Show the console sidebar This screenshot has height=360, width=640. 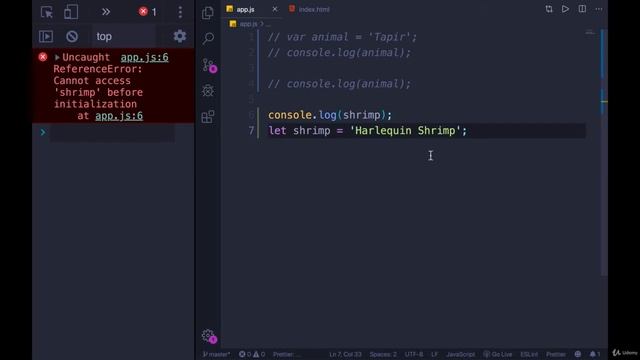[46, 36]
